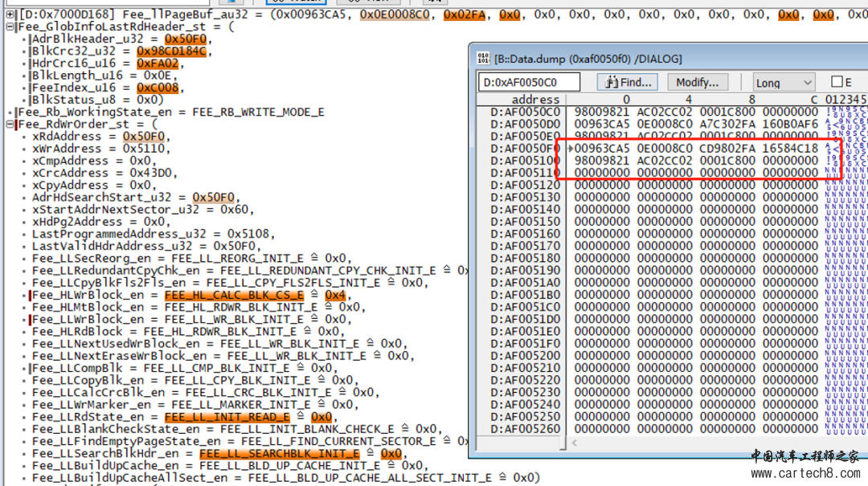Select the AdrBlkHeader_u32 = 0x50F0 entry
The width and height of the screenshot is (868, 486).
click(x=121, y=39)
